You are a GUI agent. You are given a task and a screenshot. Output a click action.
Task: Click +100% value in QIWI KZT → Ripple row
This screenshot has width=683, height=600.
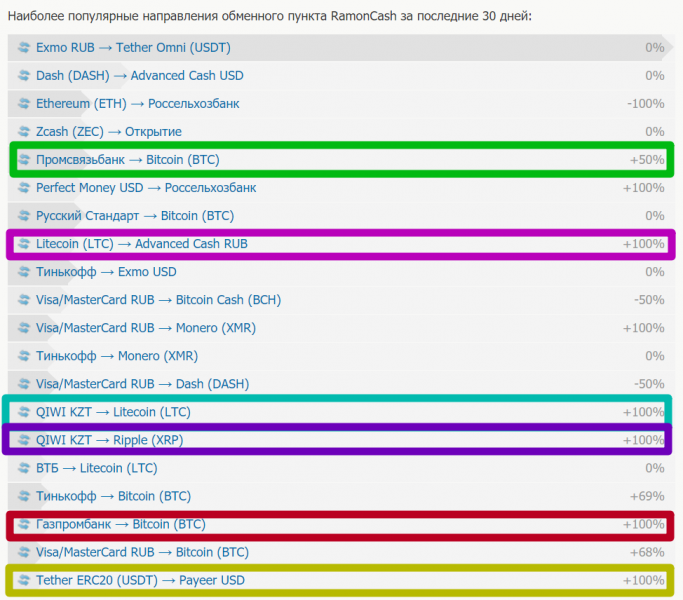[644, 440]
